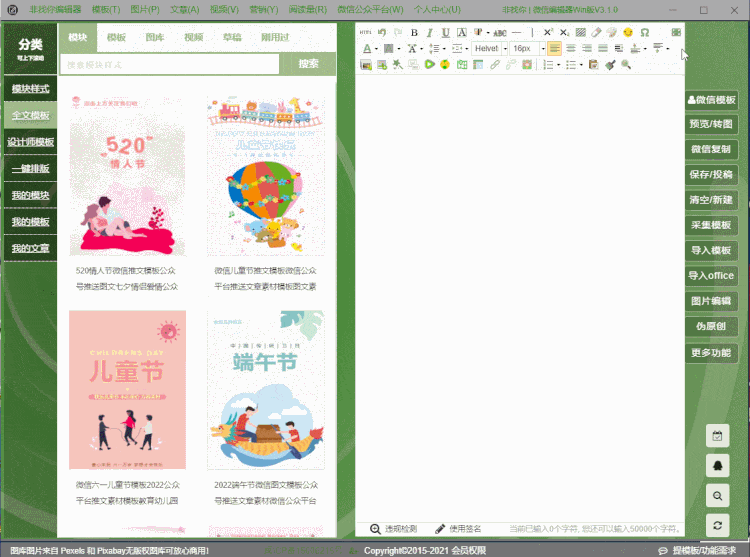The image size is (750, 557).
Task: Open the emoji smiley picker
Action: point(628,32)
